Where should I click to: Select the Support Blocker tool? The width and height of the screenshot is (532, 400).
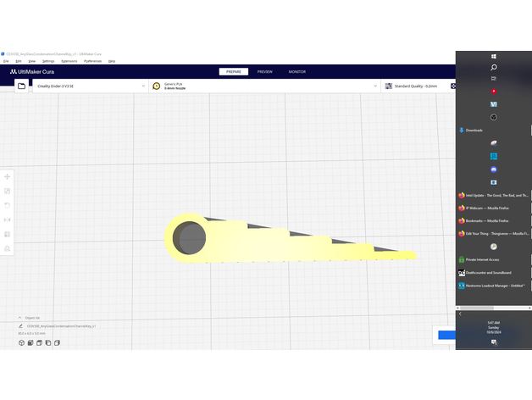coord(8,248)
